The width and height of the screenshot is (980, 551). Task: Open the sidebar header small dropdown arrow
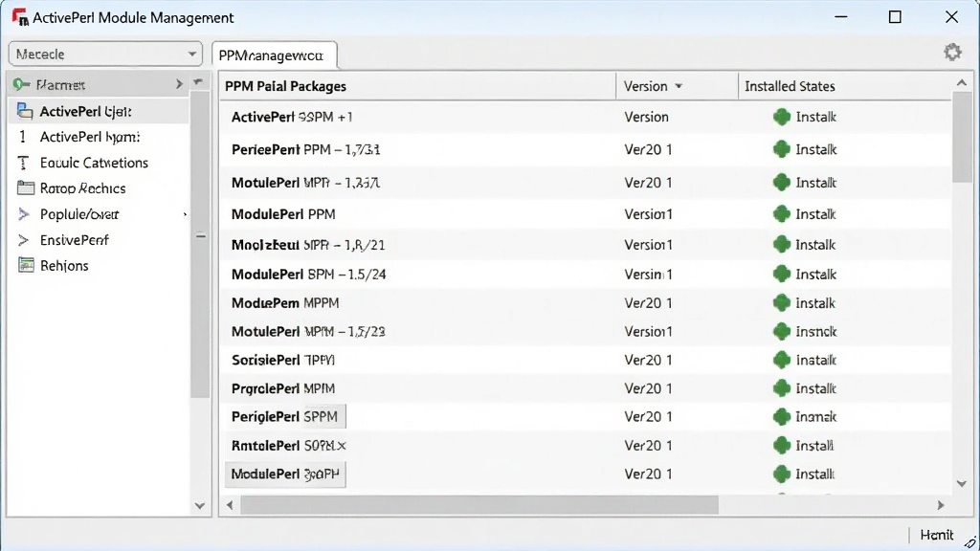point(198,82)
